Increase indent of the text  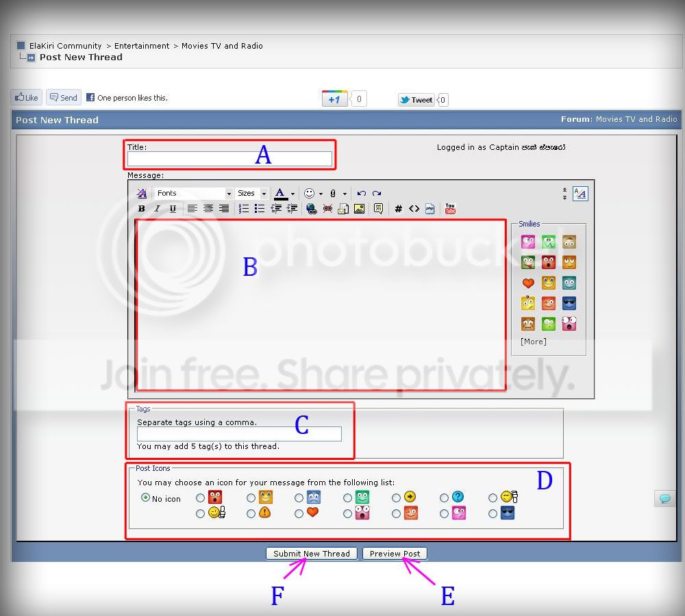292,209
